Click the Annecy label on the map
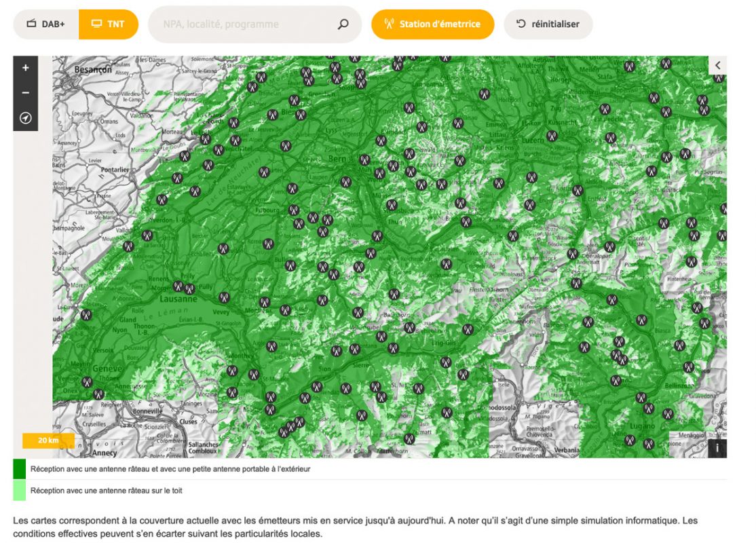The image size is (756, 543). tap(105, 453)
